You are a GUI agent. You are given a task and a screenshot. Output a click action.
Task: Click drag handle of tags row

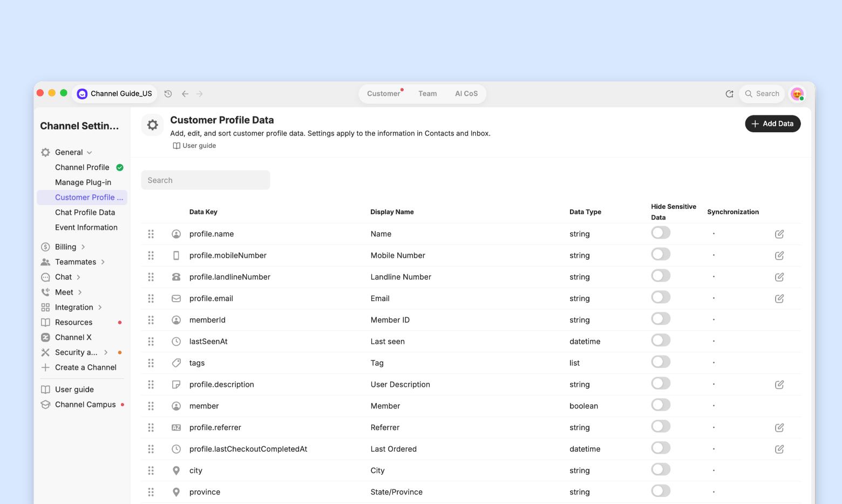(x=151, y=363)
